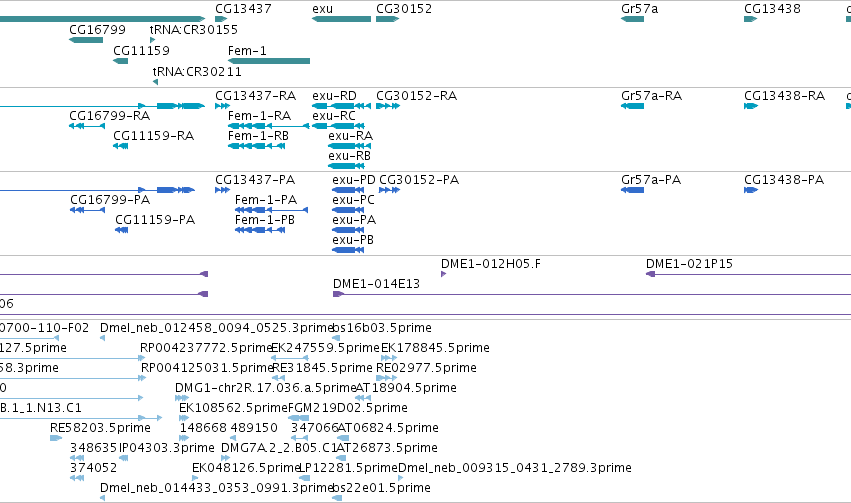Click the CG13438-RA transcript label

pos(784,96)
